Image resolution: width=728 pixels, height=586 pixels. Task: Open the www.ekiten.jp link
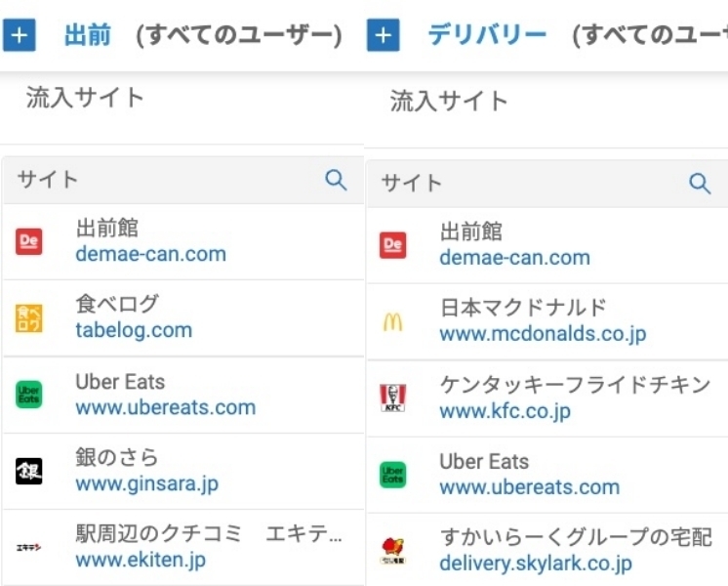coord(141,561)
